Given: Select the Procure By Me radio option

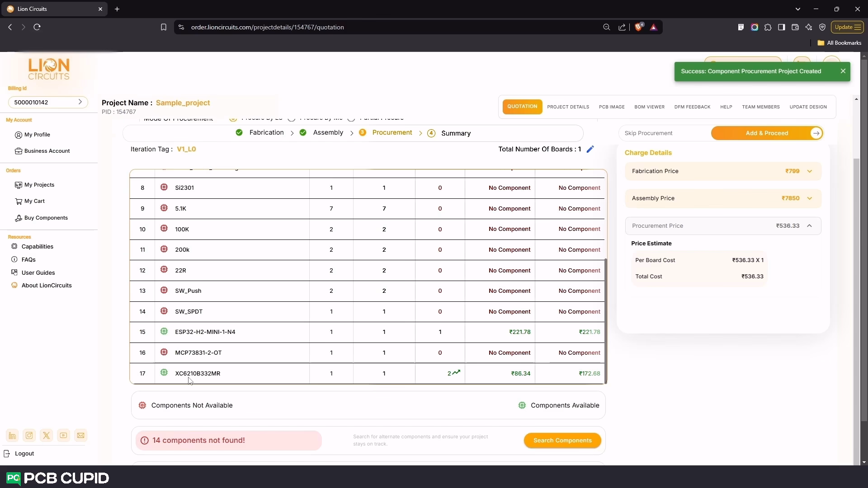Looking at the screenshot, I should click(x=292, y=119).
